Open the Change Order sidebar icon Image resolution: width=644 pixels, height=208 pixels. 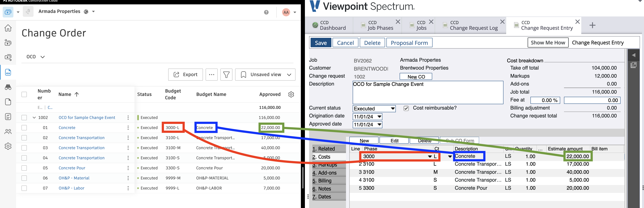click(8, 72)
